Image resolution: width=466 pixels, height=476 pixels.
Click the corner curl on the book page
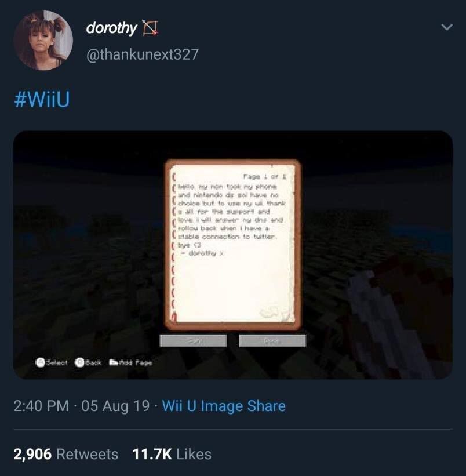273,313
